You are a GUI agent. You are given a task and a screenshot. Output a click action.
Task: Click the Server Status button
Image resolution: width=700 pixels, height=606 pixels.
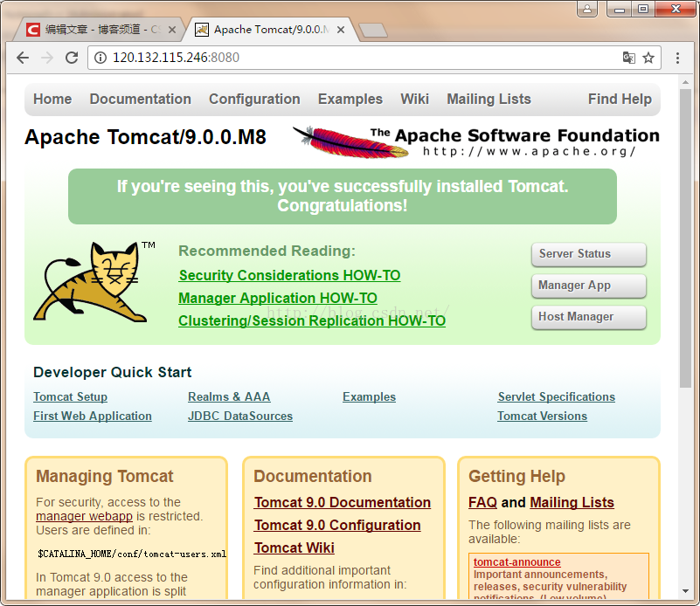(589, 254)
